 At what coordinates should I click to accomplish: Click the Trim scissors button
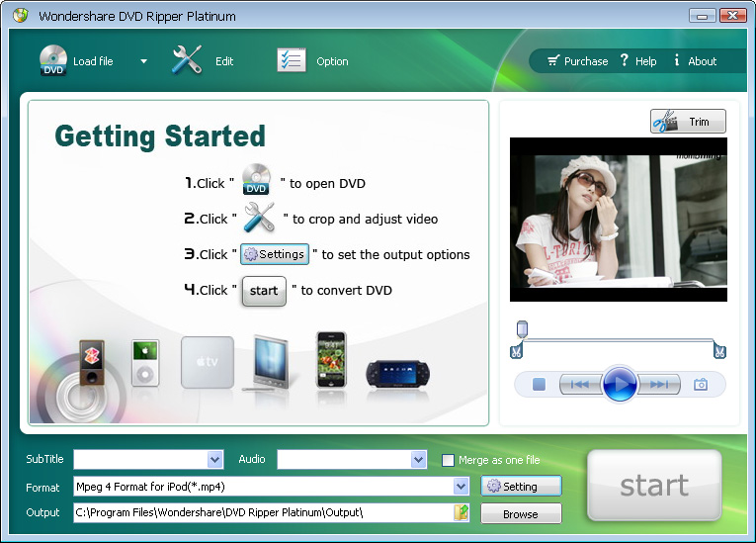[x=688, y=122]
